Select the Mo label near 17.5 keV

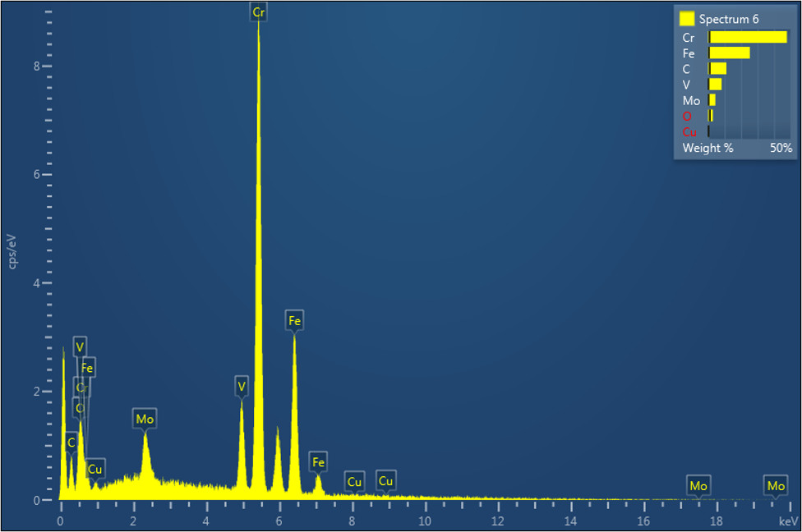(x=698, y=486)
